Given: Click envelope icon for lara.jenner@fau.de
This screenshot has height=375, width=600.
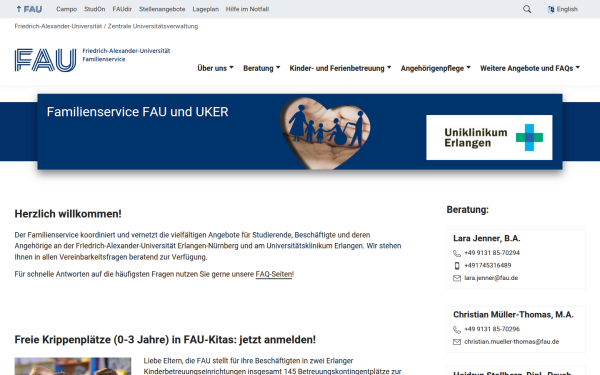Looking at the screenshot, I should tap(457, 278).
